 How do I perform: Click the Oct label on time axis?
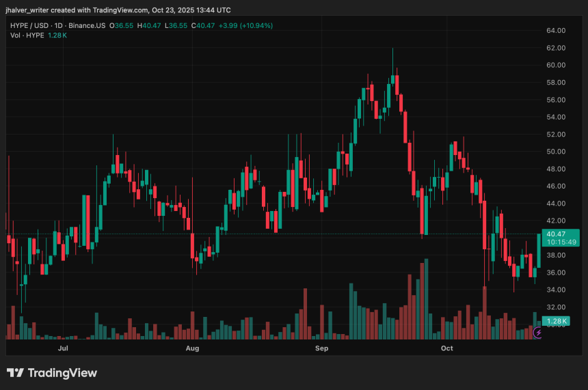[x=447, y=348]
